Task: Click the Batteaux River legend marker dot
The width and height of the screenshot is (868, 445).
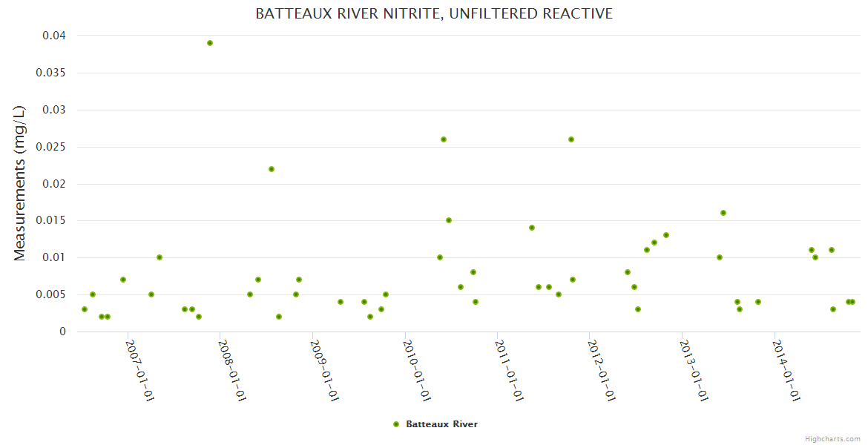Action: coord(395,424)
